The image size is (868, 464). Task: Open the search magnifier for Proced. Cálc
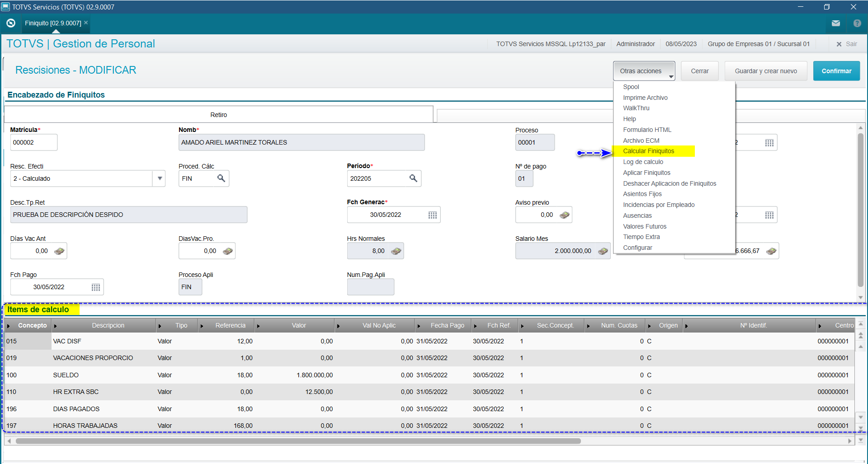pyautogui.click(x=221, y=178)
